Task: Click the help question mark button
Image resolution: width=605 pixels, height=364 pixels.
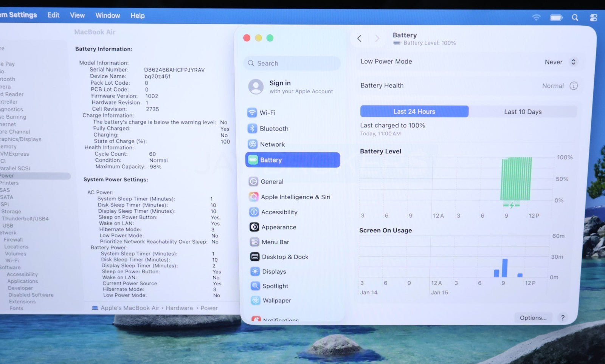Action: [x=563, y=318]
